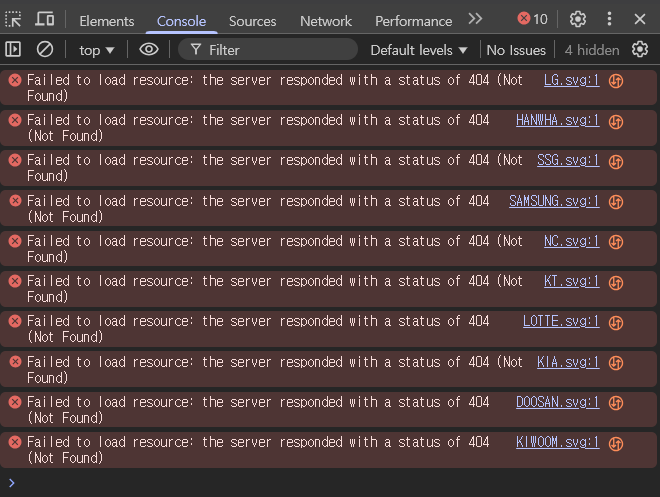Viewport: 660px width, 497px height.
Task: Click the red error icon on LG.svg row
Action: coord(15,80)
